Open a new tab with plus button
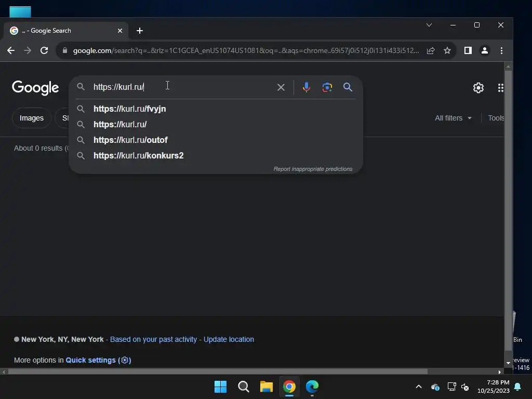This screenshot has height=399, width=532. [x=139, y=31]
